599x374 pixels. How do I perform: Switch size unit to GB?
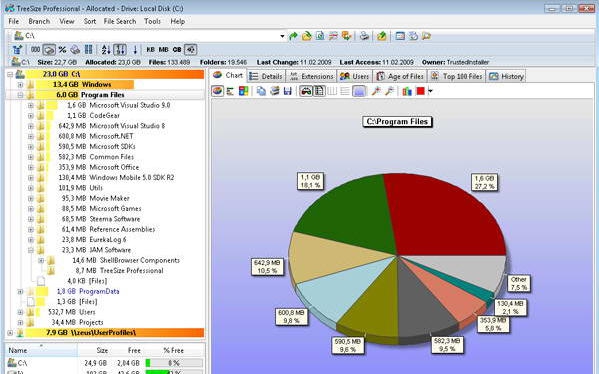coord(177,50)
